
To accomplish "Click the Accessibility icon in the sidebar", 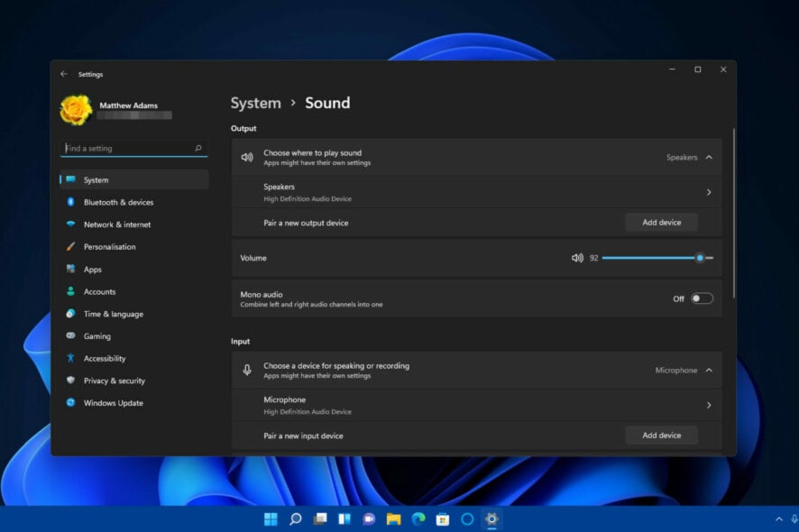I will point(72,358).
